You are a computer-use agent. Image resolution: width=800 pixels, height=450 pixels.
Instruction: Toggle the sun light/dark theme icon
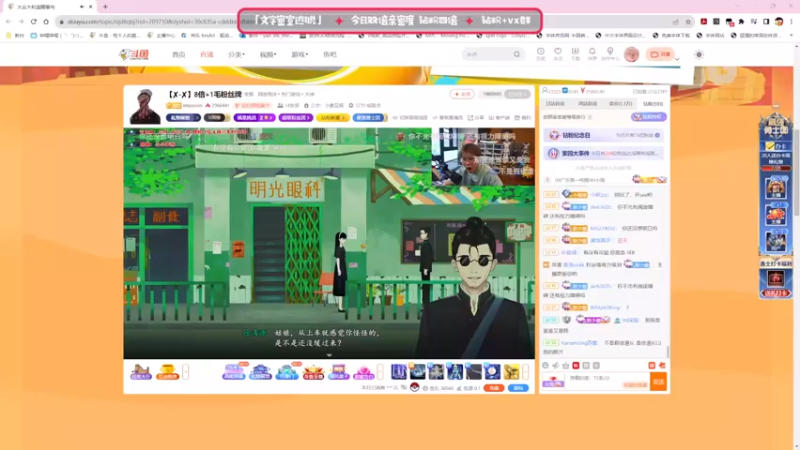[699, 55]
